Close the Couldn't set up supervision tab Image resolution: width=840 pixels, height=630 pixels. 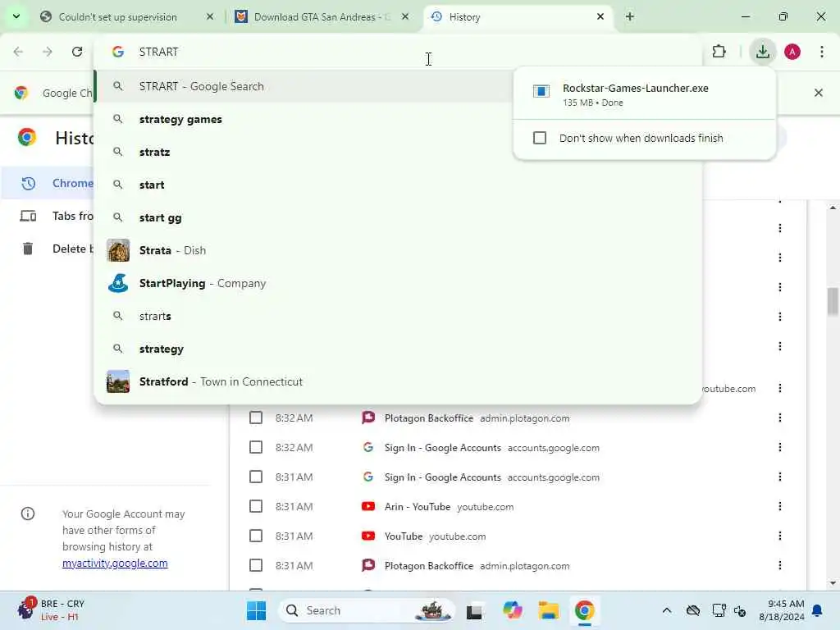210,17
